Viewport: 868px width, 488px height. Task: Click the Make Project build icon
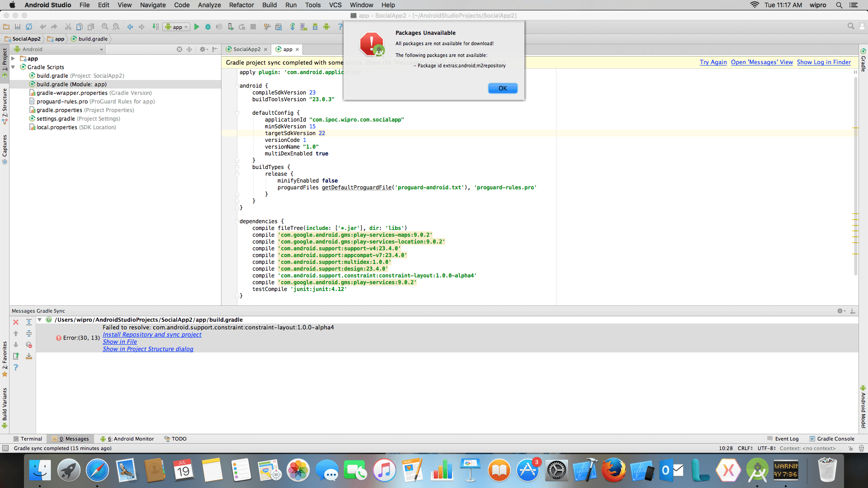[x=156, y=27]
